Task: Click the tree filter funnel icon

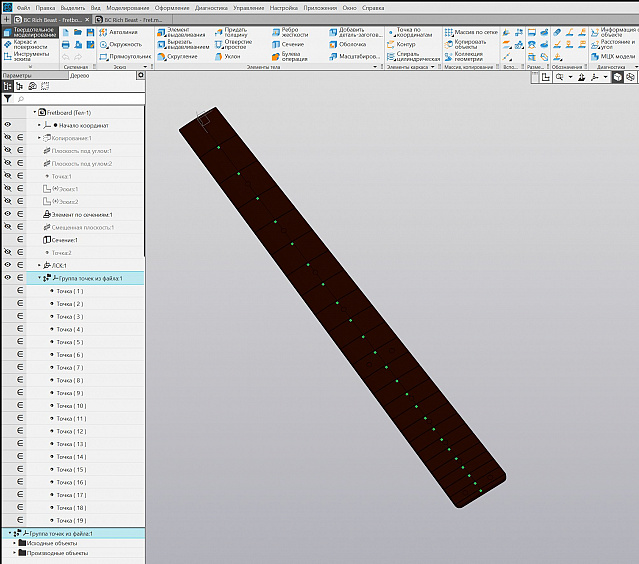Action: [8, 99]
